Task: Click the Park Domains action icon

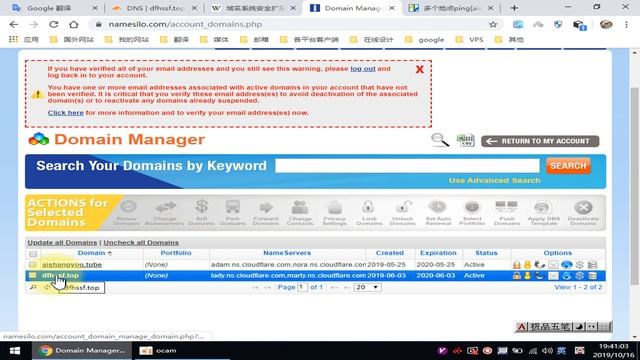Action: tap(233, 207)
